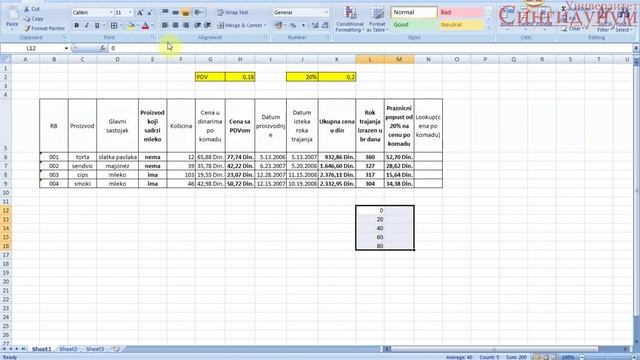
Task: Increase the font size with Grow Font
Action: pyautogui.click(x=140, y=13)
